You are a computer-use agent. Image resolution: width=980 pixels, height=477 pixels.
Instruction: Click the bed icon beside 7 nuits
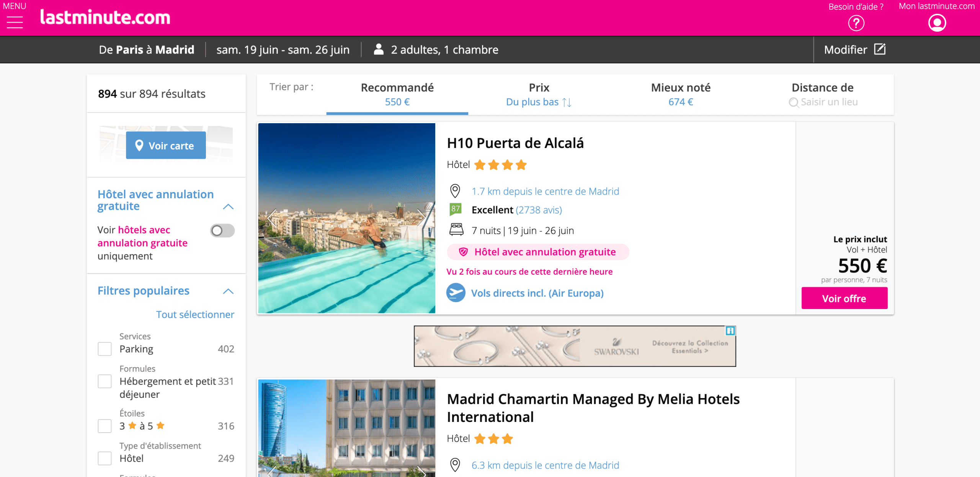pos(456,230)
